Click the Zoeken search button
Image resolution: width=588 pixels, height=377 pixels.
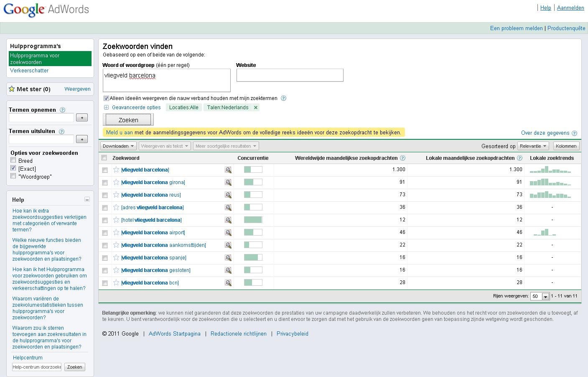pyautogui.click(x=128, y=120)
